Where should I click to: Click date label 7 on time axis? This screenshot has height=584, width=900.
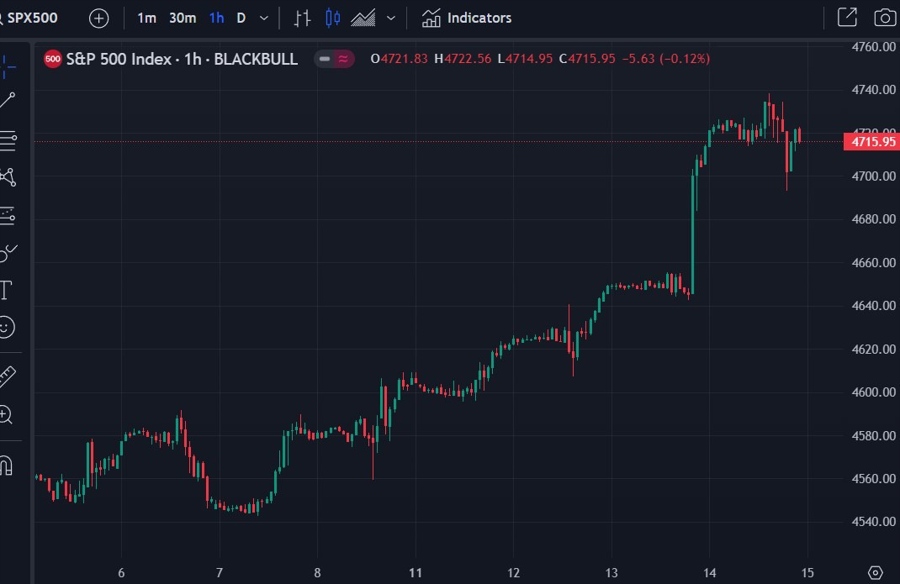(219, 573)
